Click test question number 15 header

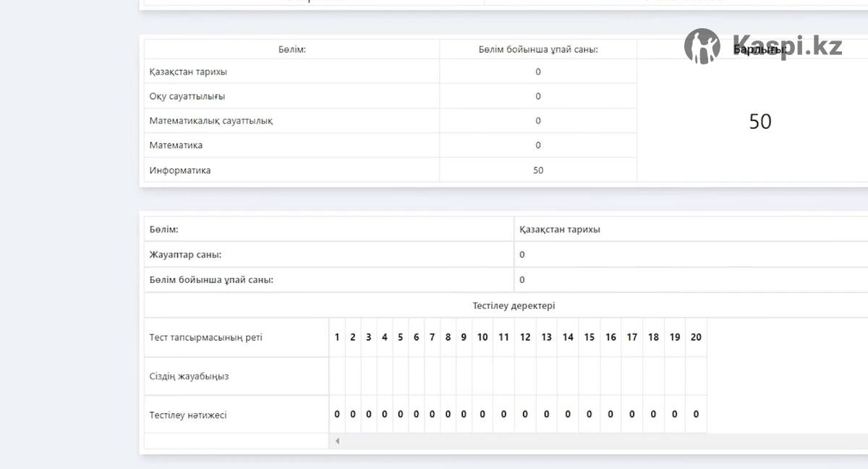pos(590,337)
